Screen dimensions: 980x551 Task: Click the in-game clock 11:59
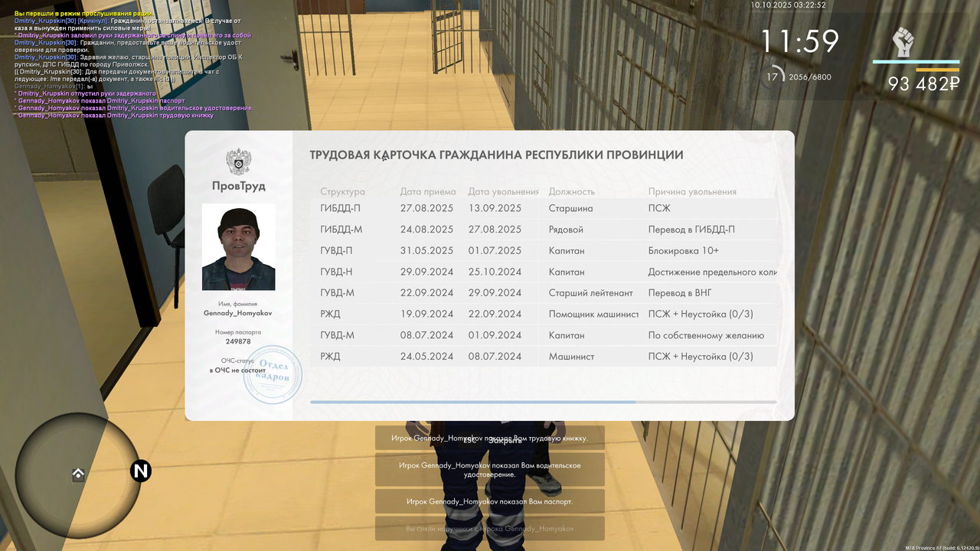tap(799, 41)
